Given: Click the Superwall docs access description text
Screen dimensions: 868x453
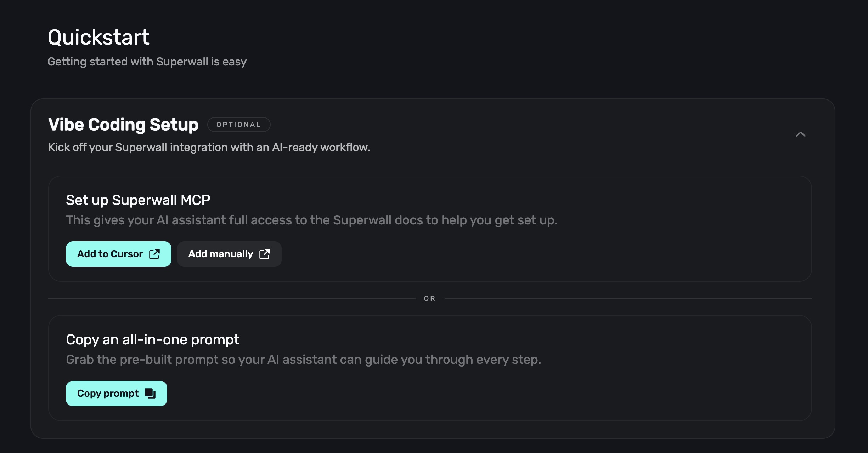Looking at the screenshot, I should click(311, 220).
